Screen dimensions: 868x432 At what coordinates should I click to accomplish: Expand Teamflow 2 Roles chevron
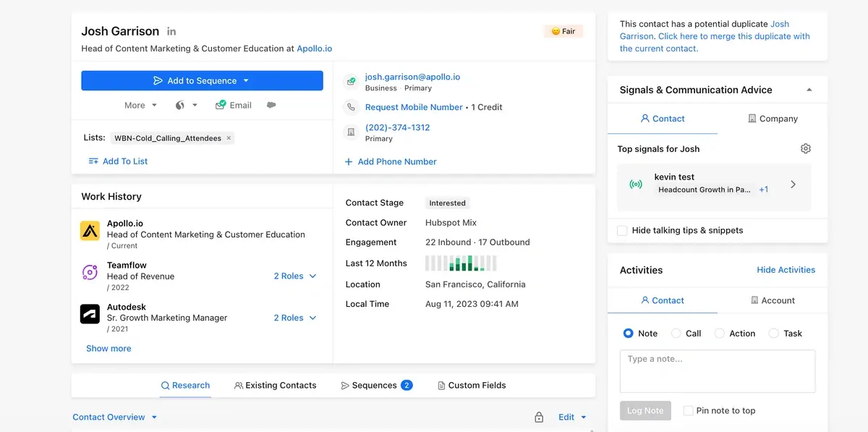pyautogui.click(x=313, y=276)
